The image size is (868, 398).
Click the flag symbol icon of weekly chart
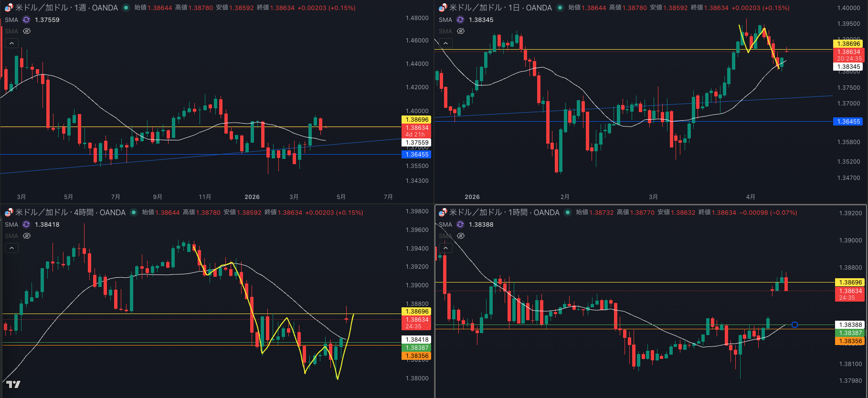tap(9, 8)
